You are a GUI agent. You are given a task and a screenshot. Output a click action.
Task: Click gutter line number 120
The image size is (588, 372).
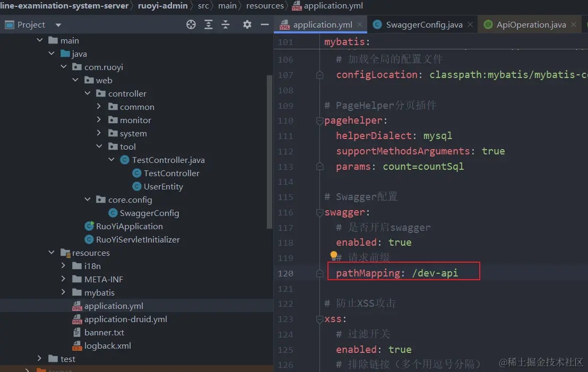click(286, 273)
